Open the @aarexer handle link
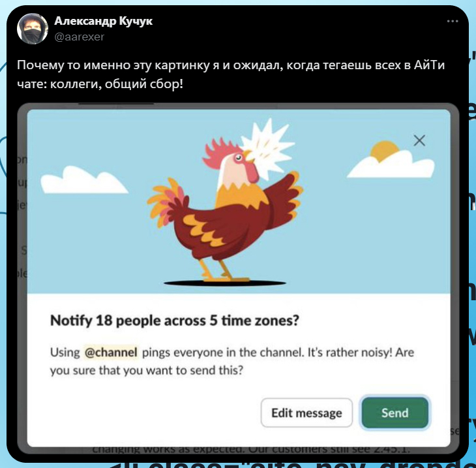The image size is (476, 468). pyautogui.click(x=80, y=37)
